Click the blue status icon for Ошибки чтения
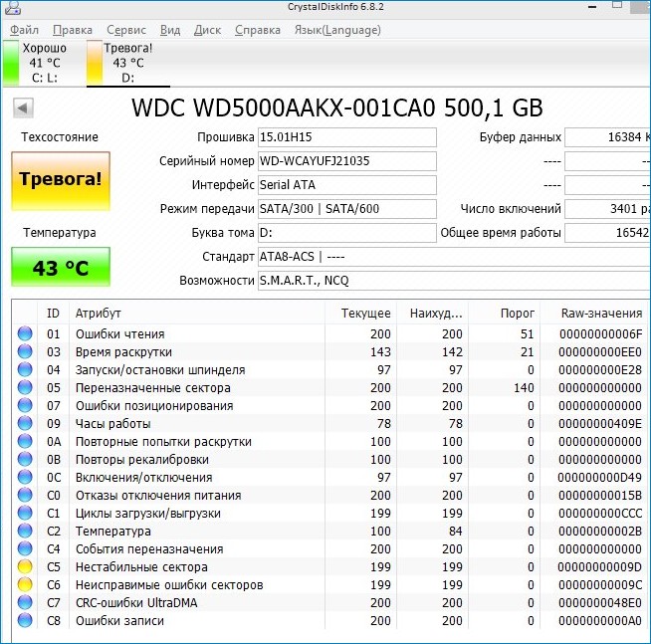 [25, 334]
